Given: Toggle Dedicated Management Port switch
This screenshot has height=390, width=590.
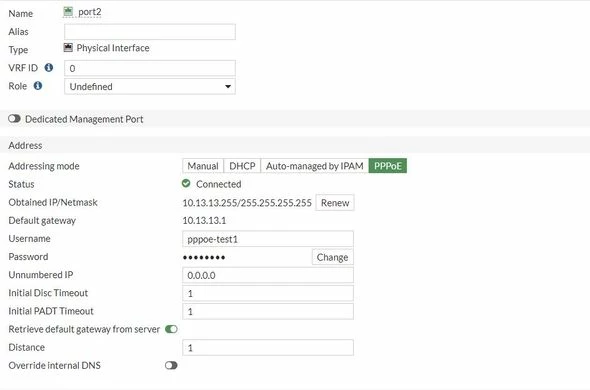Looking at the screenshot, I should coord(14,119).
